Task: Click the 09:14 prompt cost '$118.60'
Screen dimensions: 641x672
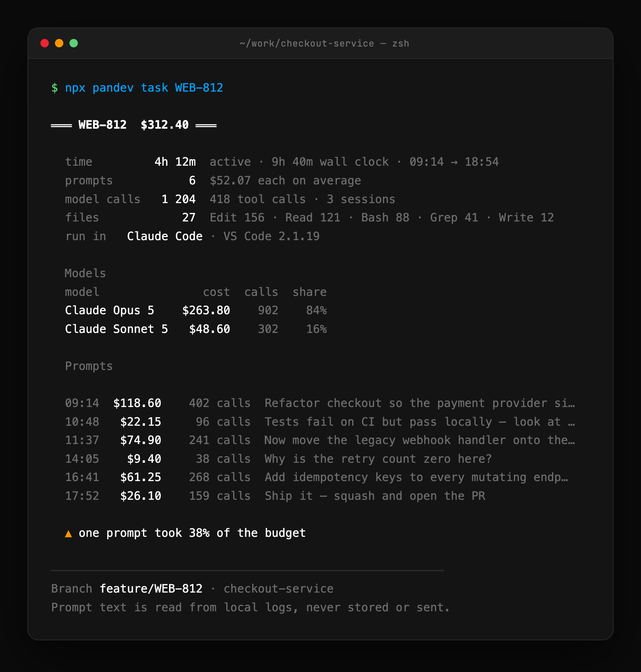Action: pos(137,403)
